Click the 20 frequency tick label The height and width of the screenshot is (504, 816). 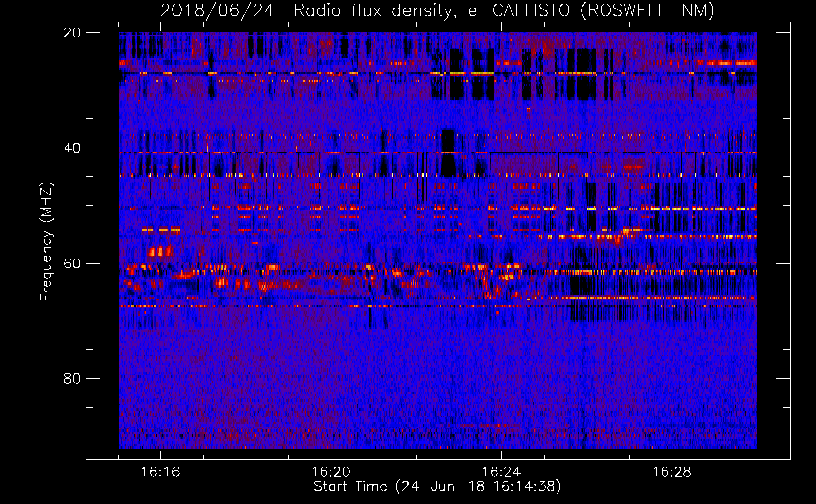tap(72, 33)
